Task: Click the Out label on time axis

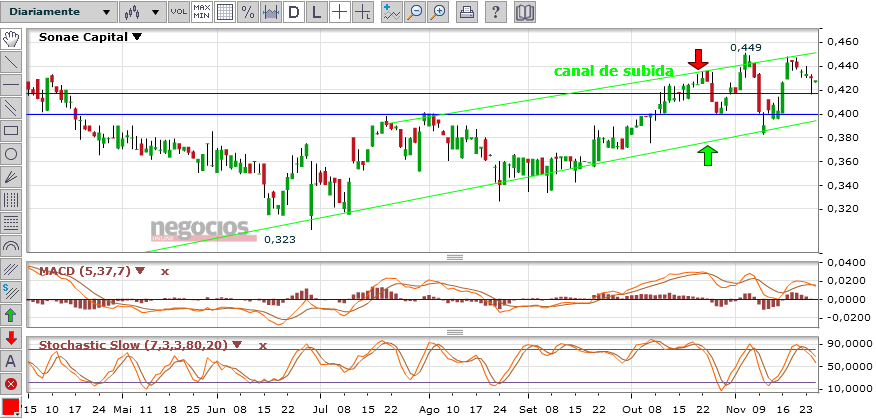Action: pyautogui.click(x=631, y=408)
